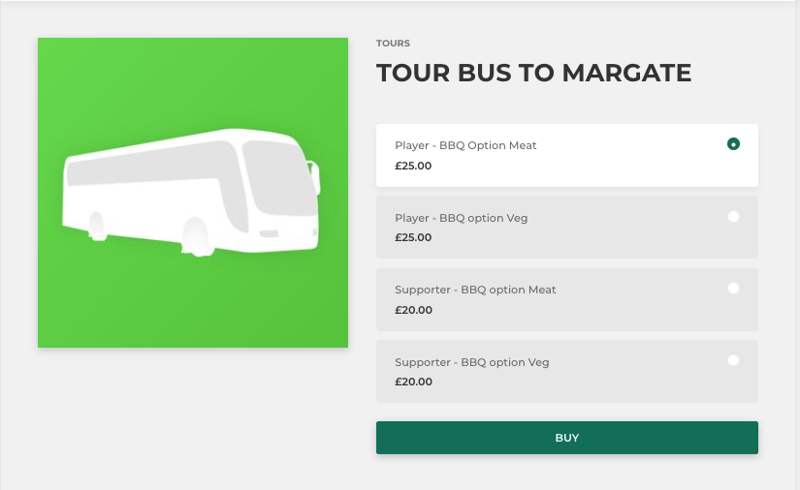
Task: Click the £20.00 price under Supporter Meat
Action: coord(413,310)
